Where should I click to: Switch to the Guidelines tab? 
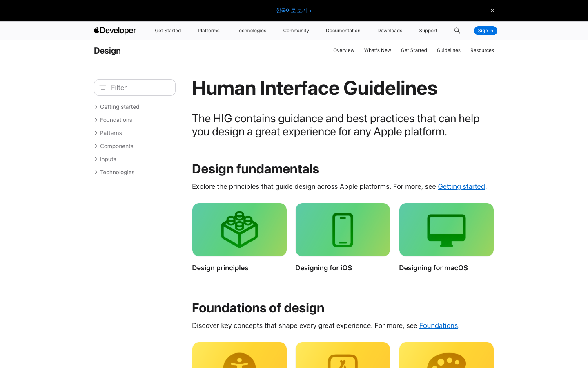point(449,50)
